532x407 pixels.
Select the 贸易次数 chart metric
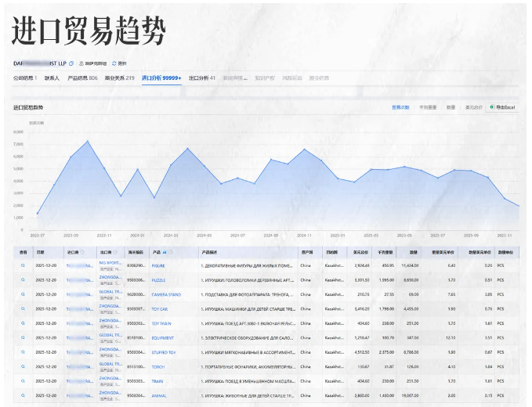click(x=400, y=106)
